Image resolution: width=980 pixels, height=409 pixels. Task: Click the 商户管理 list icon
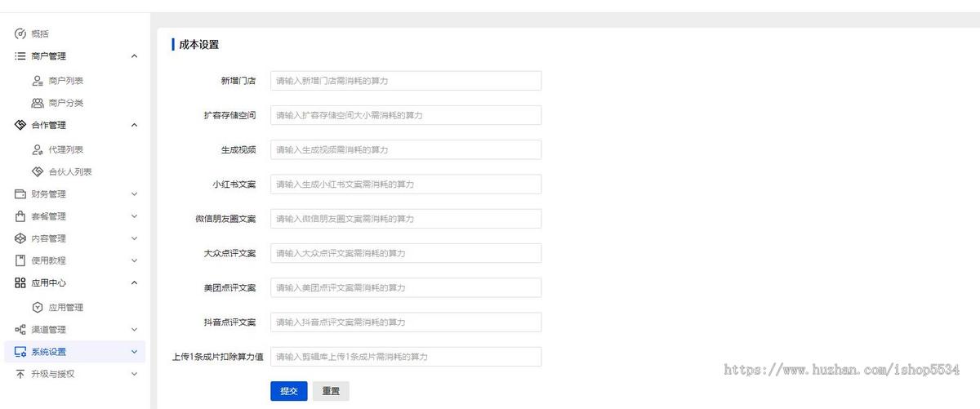(x=20, y=56)
